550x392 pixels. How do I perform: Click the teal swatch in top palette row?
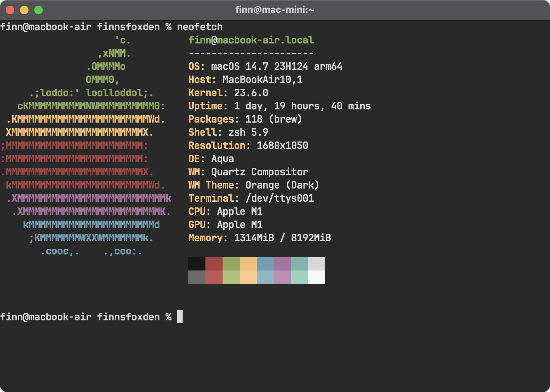[300, 264]
